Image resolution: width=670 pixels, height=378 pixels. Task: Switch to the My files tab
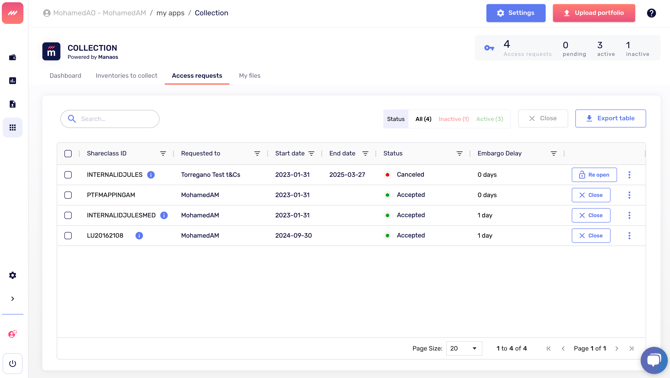tap(250, 76)
